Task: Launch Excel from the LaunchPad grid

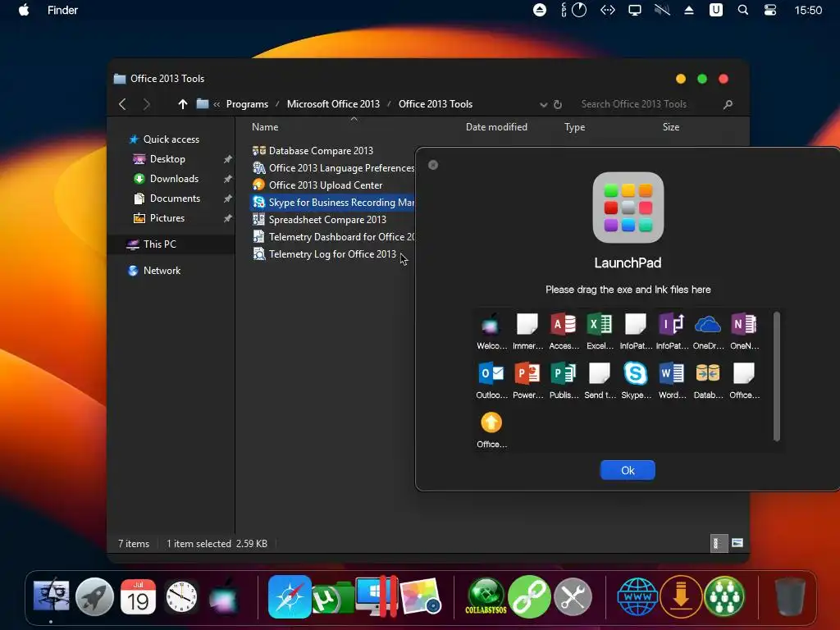Action: tap(600, 331)
